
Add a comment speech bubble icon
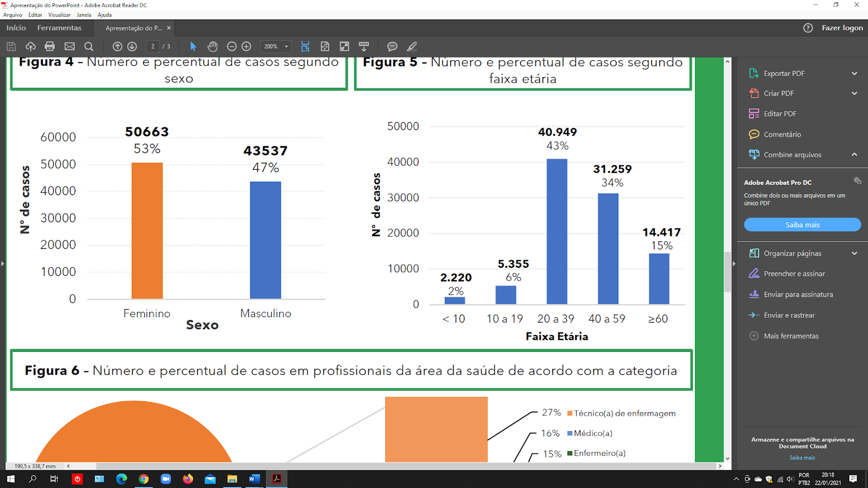[392, 47]
